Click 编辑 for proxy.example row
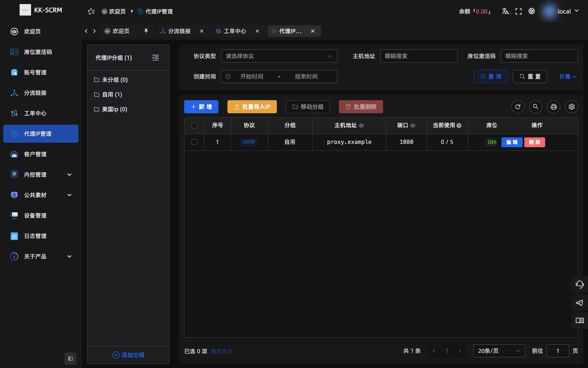Screen dimensions: 588x368 pyautogui.click(x=512, y=142)
